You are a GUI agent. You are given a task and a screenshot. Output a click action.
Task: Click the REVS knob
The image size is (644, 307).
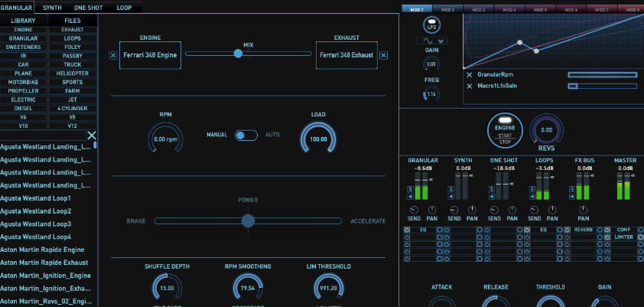[x=546, y=130]
